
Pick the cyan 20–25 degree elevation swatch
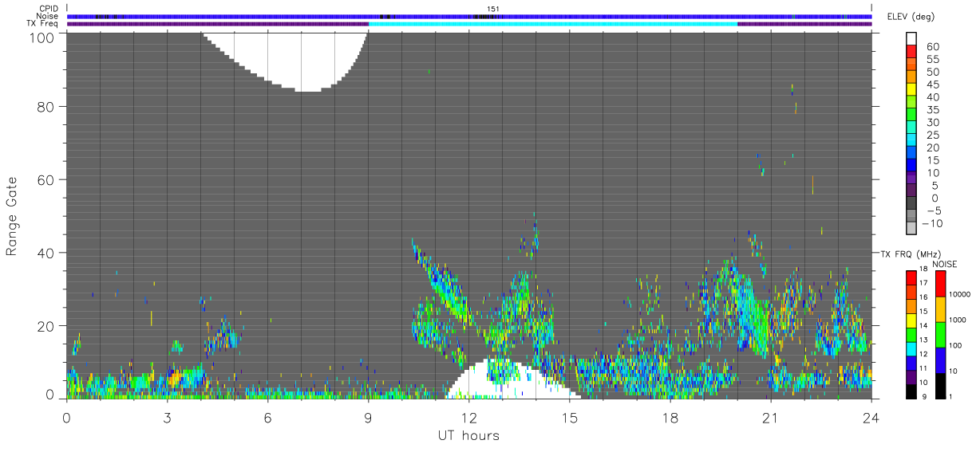pos(912,141)
